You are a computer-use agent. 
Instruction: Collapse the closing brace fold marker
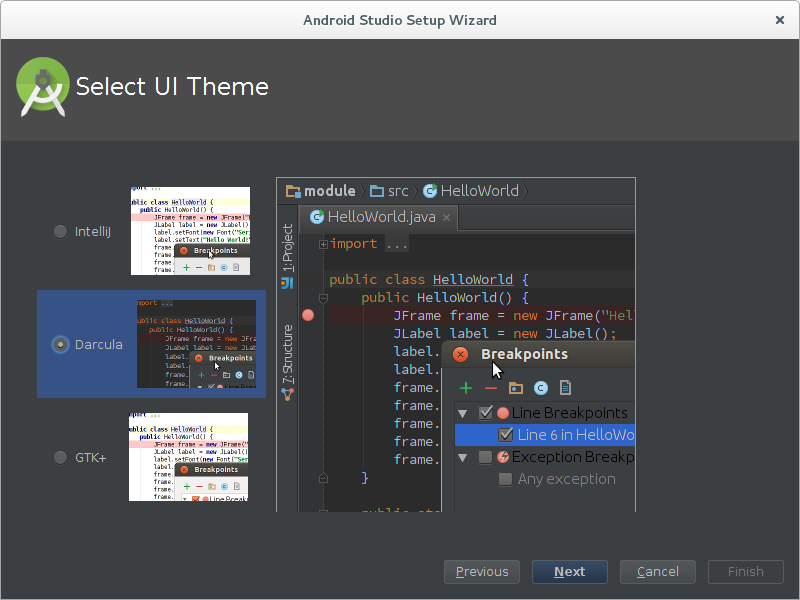coord(323,479)
